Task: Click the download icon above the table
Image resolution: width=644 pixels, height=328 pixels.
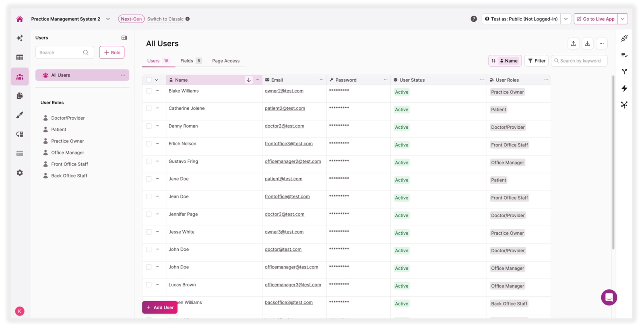Action: [x=587, y=43]
